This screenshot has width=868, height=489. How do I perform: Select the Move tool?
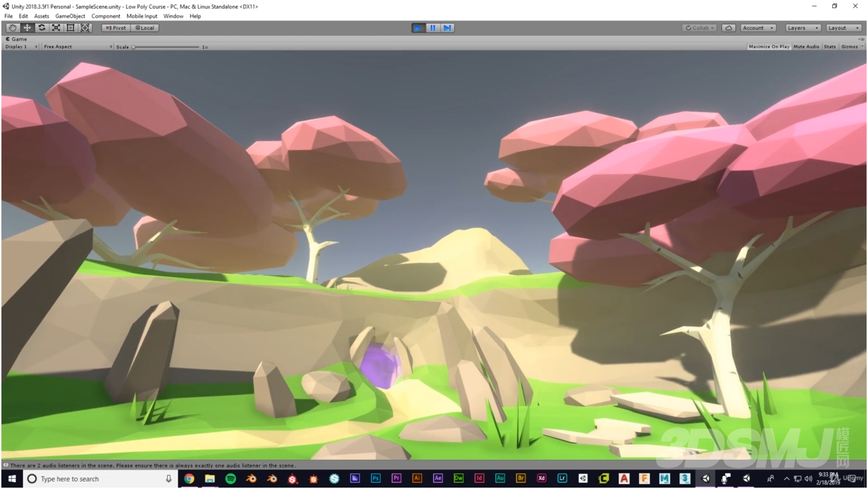(27, 28)
